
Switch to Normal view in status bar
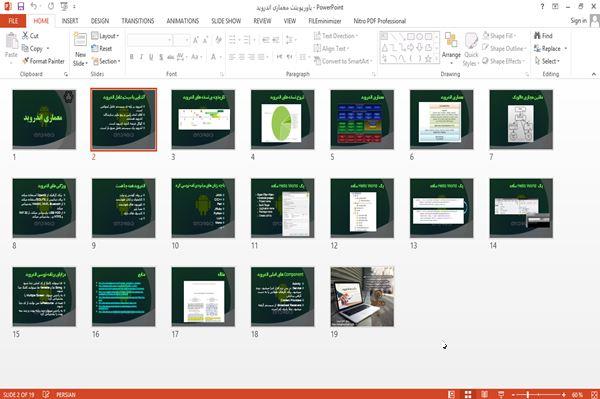pos(451,394)
